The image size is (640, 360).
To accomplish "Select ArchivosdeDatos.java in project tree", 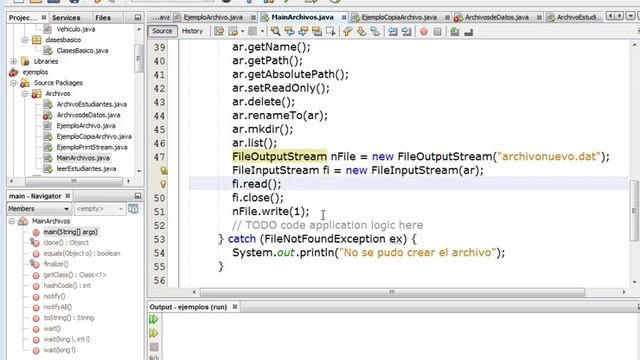I will point(88,115).
